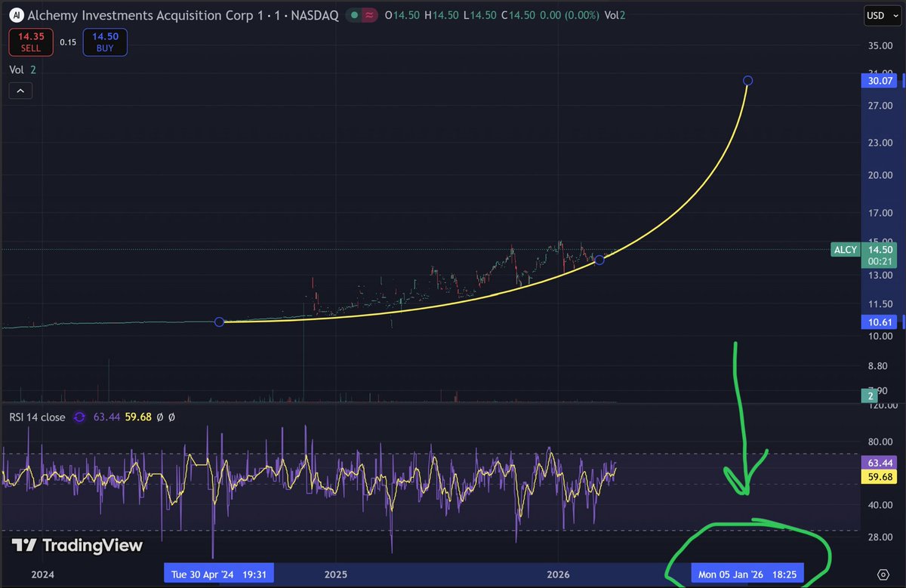Image resolution: width=906 pixels, height=588 pixels.
Task: Click the 35.00 price scale label
Action: click(880, 45)
